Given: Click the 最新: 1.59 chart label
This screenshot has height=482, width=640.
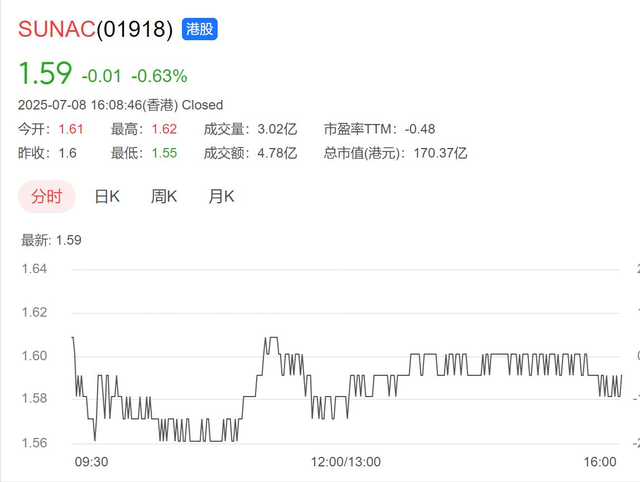Looking at the screenshot, I should [51, 240].
